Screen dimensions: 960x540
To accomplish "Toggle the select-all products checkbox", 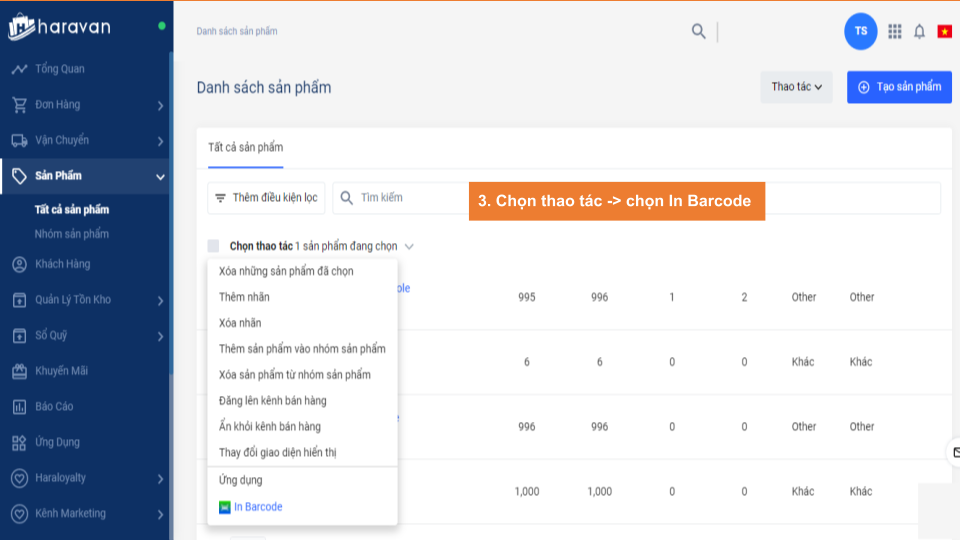I will [213, 246].
